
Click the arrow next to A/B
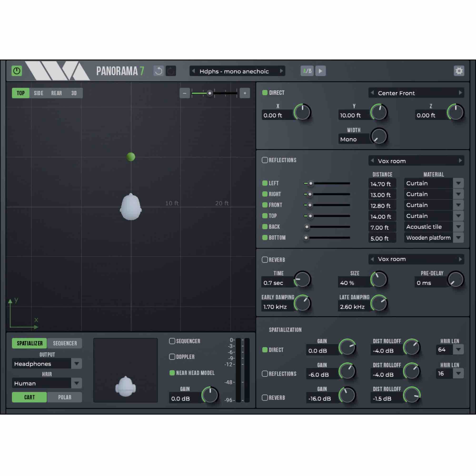(321, 71)
